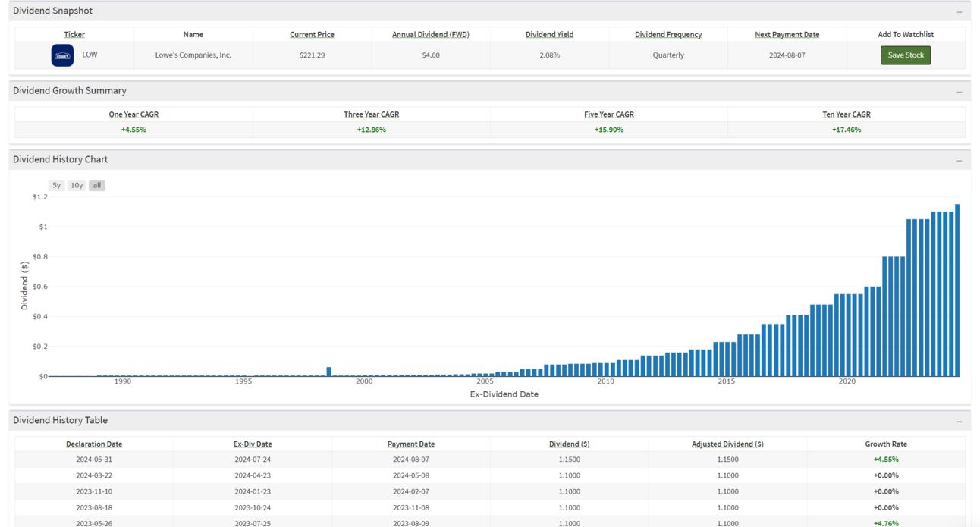Viewport: 980px width, 527px height.
Task: Select the 10y chart range
Action: 77,185
